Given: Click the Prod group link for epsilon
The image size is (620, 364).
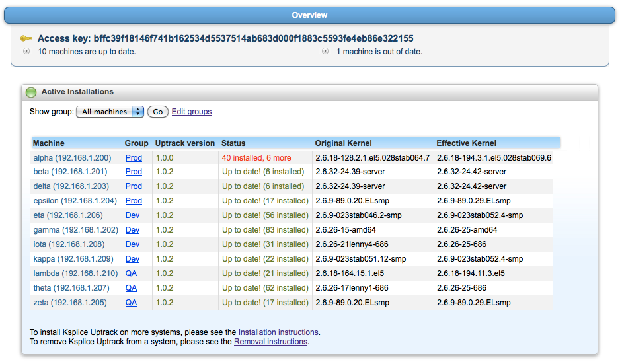Looking at the screenshot, I should point(134,201).
